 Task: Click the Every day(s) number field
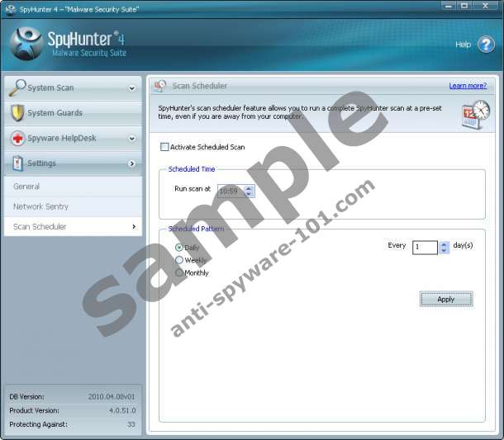click(424, 248)
